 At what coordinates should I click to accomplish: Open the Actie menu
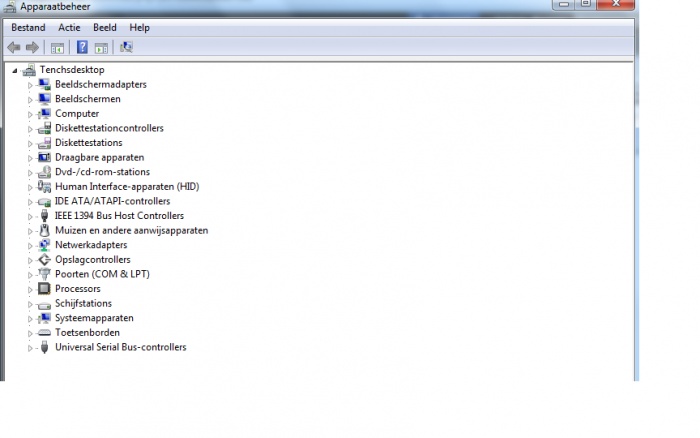pos(69,28)
